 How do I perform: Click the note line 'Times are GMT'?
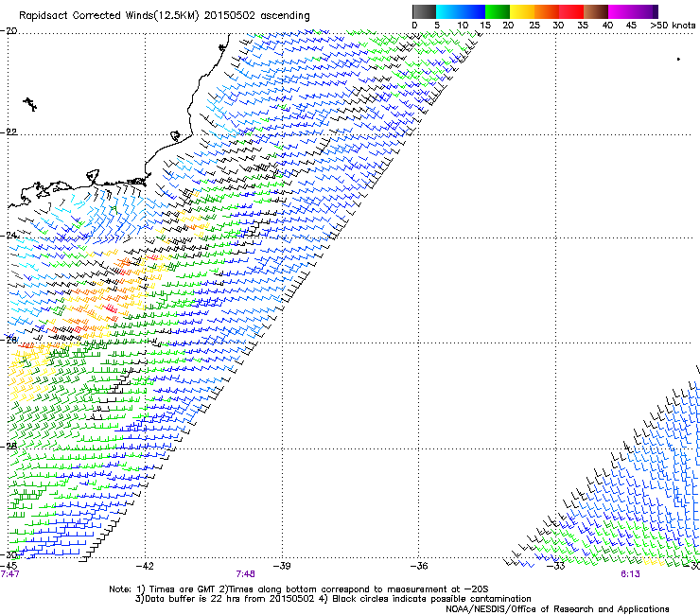(x=183, y=589)
